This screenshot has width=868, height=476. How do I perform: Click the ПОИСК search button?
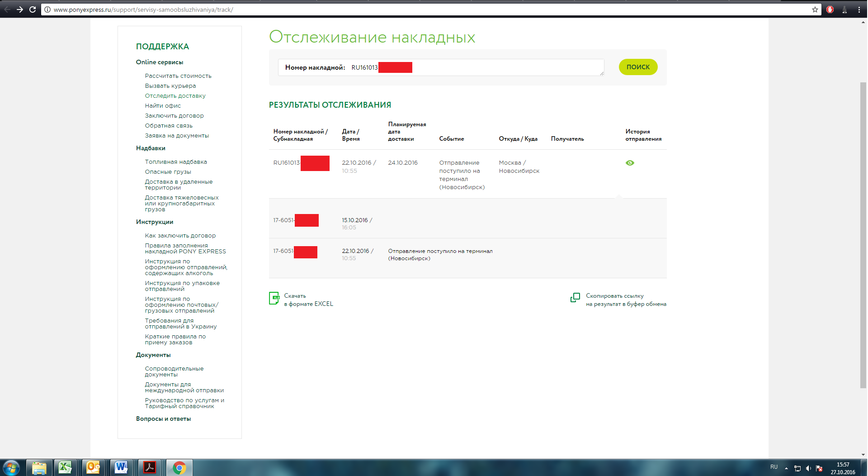click(x=638, y=67)
